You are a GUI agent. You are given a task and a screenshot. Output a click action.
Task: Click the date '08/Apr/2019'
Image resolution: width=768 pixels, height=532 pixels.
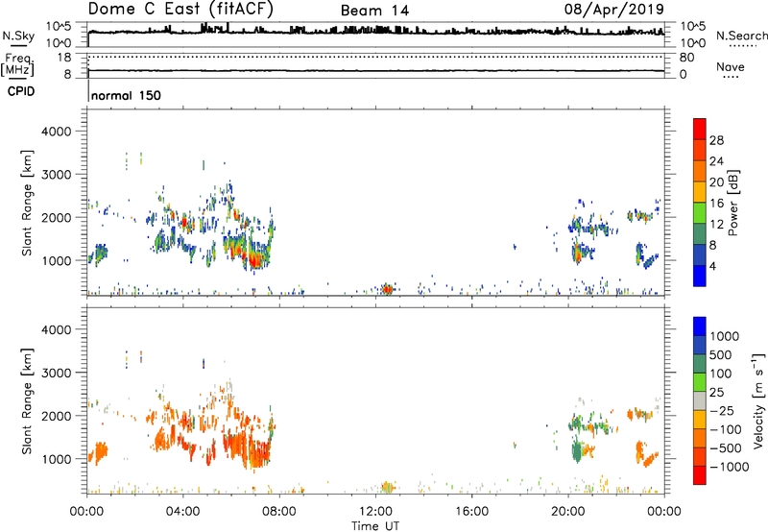614,10
